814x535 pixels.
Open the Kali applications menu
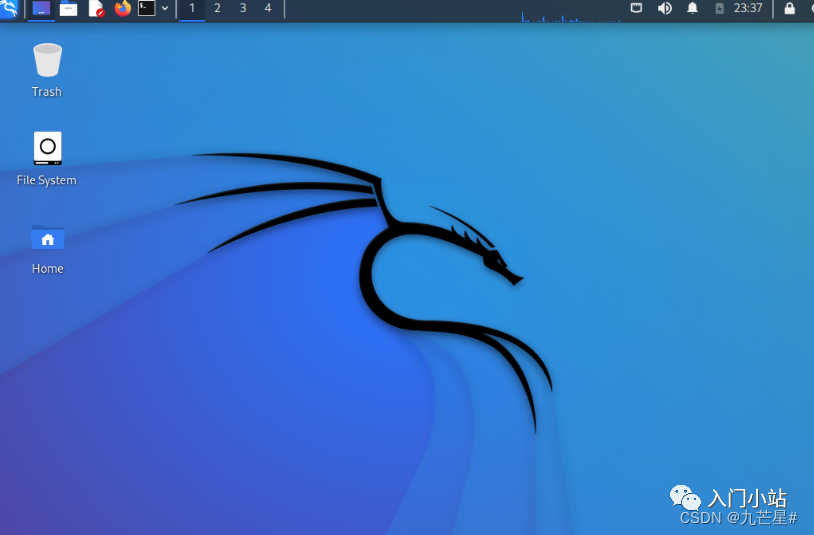pyautogui.click(x=9, y=9)
